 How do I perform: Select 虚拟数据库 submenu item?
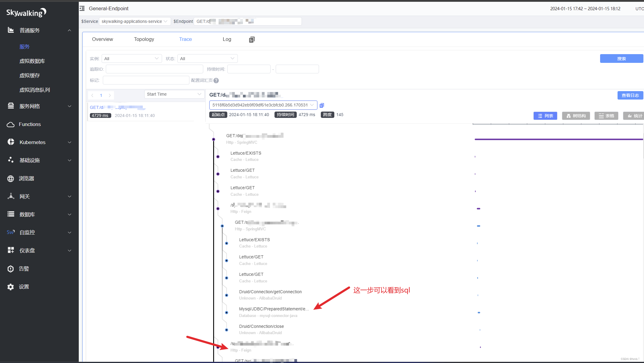tap(32, 61)
